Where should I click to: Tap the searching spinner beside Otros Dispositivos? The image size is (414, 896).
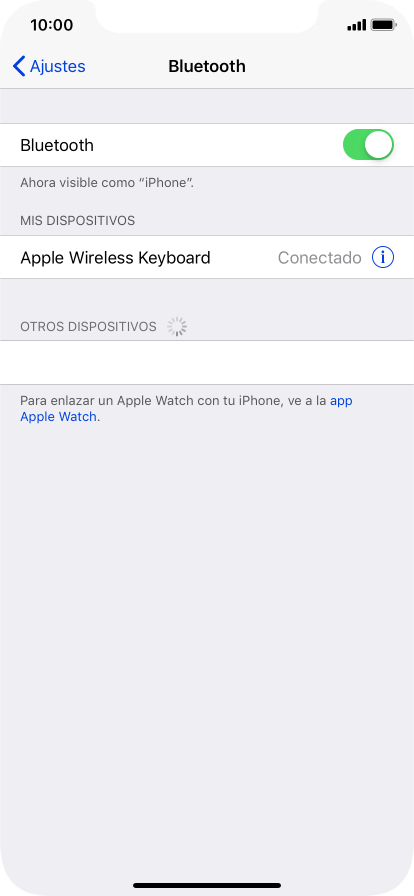point(177,327)
